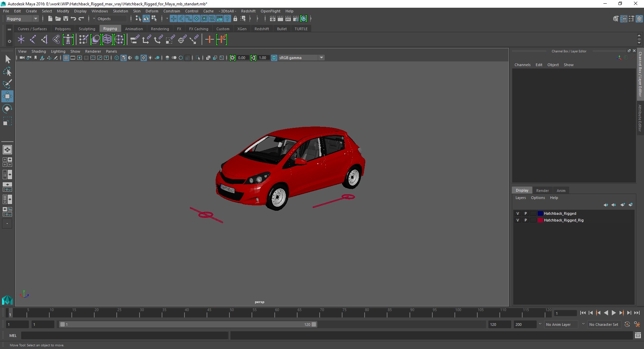Click Channels in the Channel Box
The image size is (644, 349).
pos(522,65)
